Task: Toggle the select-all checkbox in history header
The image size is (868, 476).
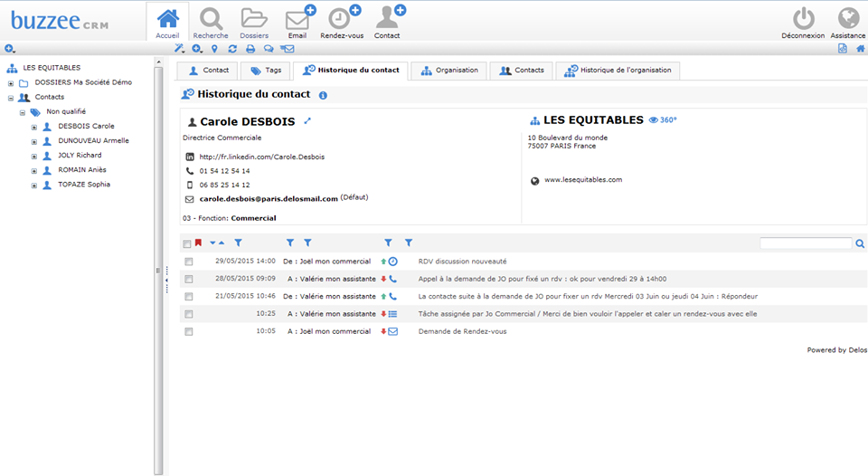Action: tap(187, 243)
